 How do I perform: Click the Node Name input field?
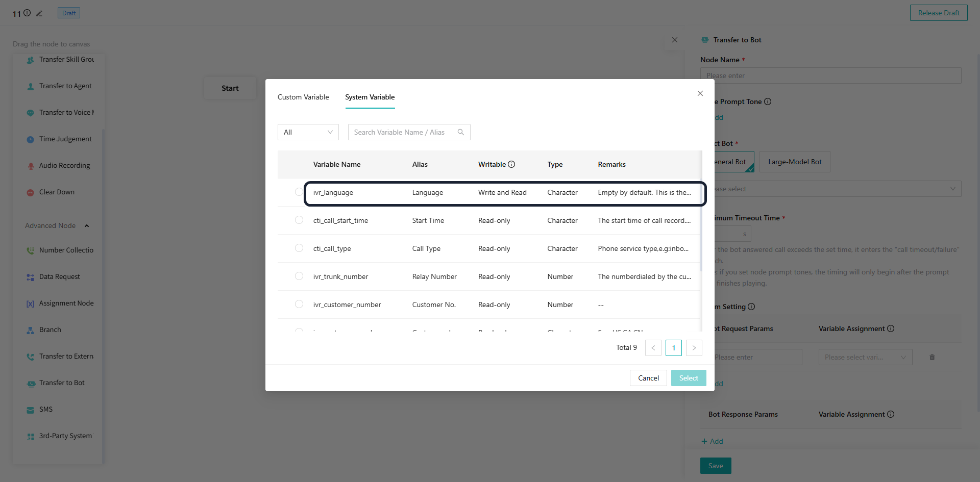831,75
